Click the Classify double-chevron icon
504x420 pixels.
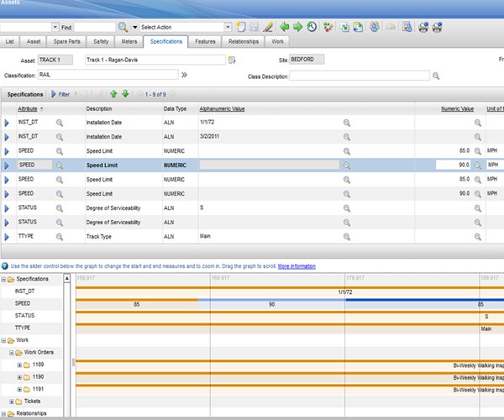pos(184,75)
